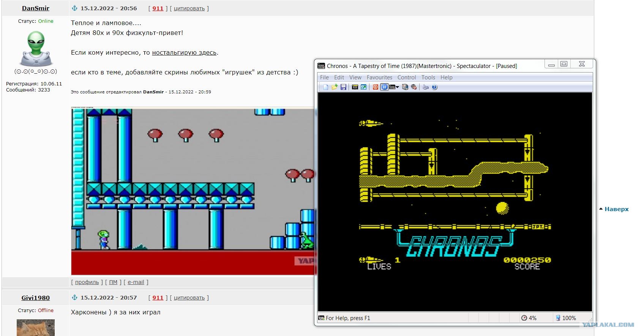
Task: Click the New file icon in Spectaculator toolbar
Action: [x=325, y=87]
